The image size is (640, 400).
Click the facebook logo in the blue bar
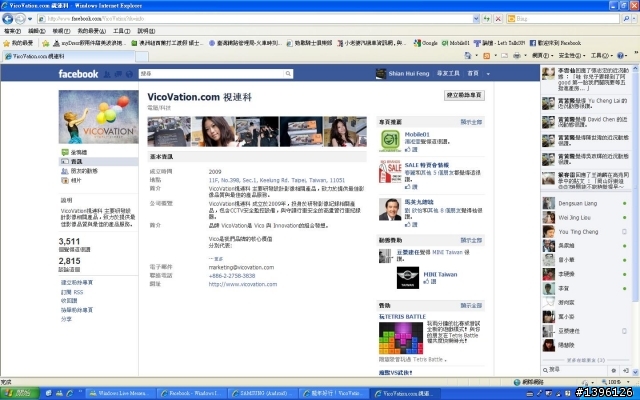pos(78,74)
